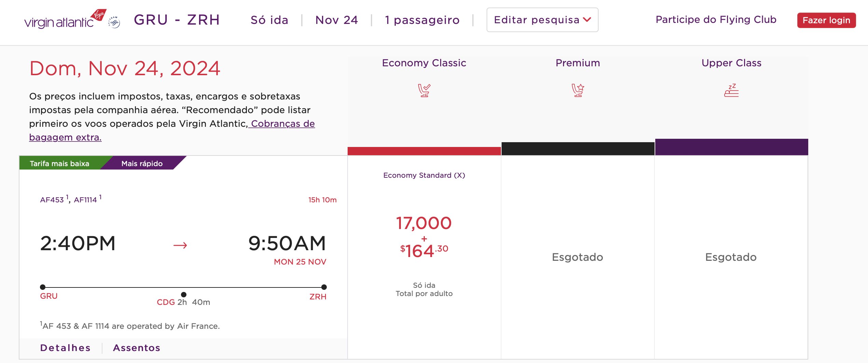Select the Economy Classic column header
The height and width of the screenshot is (363, 868).
[x=424, y=63]
